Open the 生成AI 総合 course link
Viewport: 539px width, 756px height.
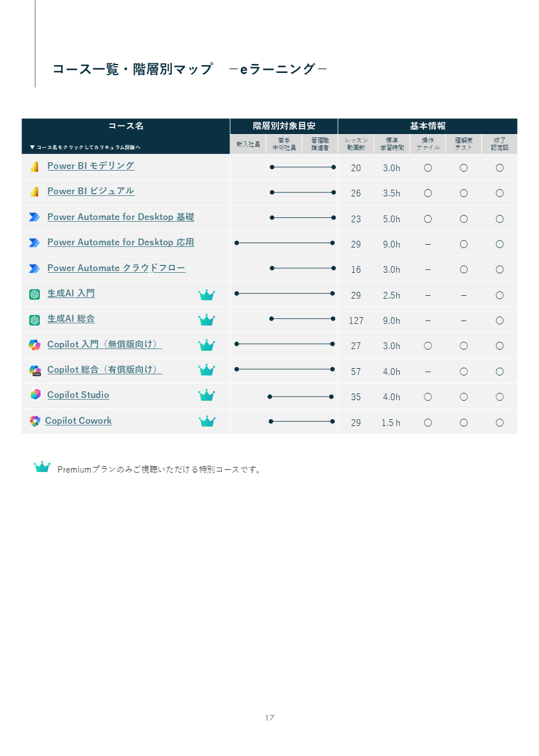(x=71, y=319)
